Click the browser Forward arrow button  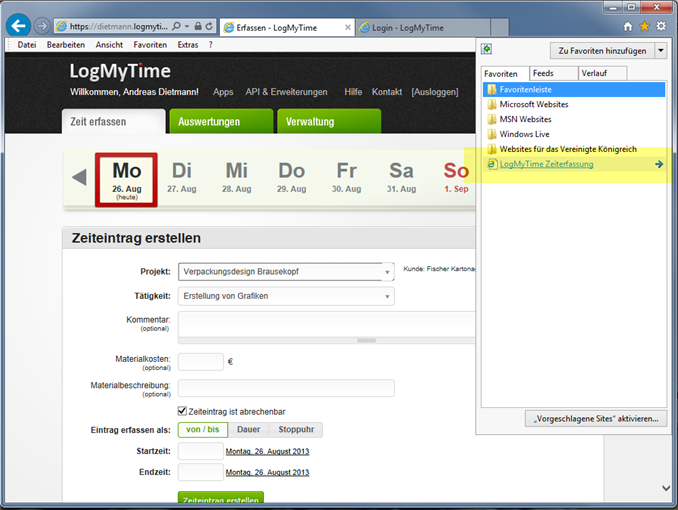coord(42,26)
